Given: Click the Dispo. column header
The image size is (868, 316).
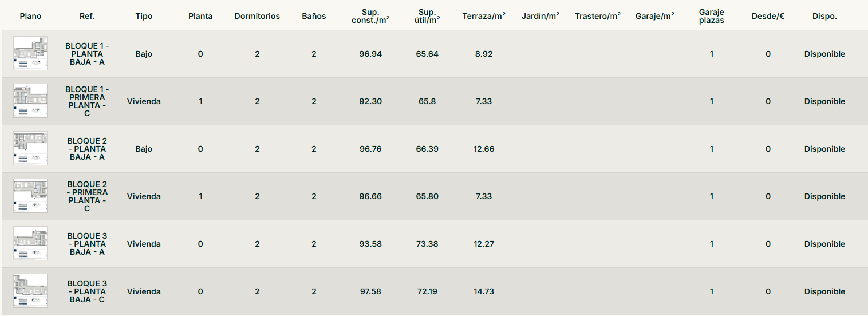Looking at the screenshot, I should pyautogui.click(x=824, y=16).
